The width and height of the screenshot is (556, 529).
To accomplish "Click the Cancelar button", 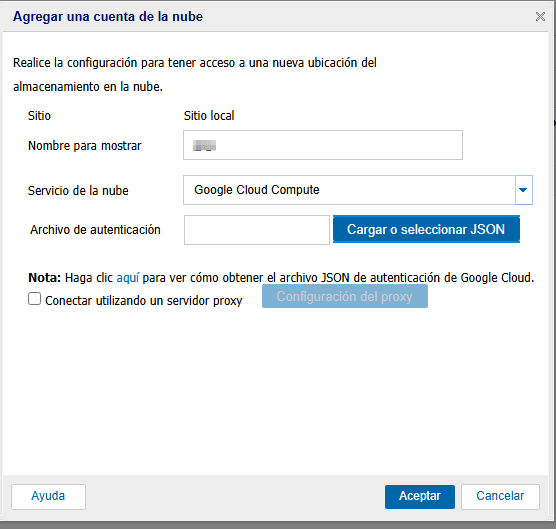I will [500, 496].
